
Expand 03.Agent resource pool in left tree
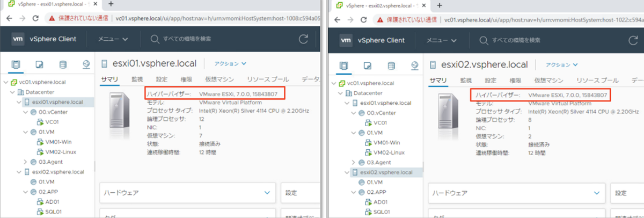point(25,162)
